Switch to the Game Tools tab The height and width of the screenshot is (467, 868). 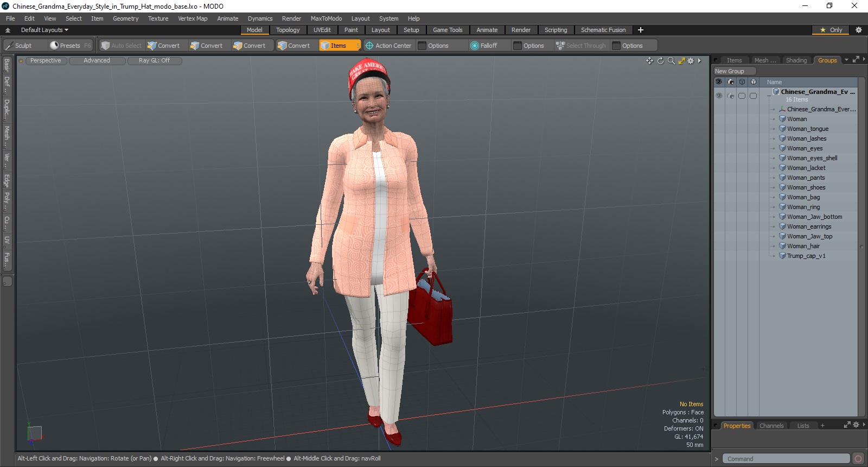click(448, 30)
